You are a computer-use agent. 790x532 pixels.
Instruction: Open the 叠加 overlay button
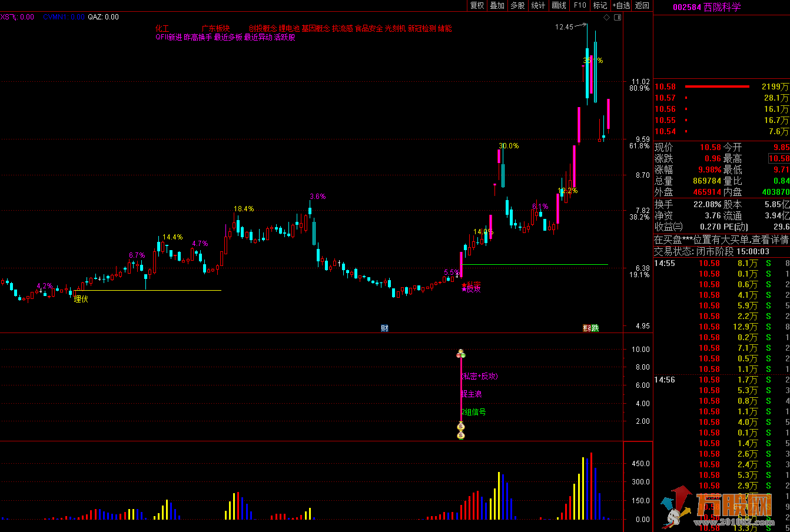coord(497,5)
